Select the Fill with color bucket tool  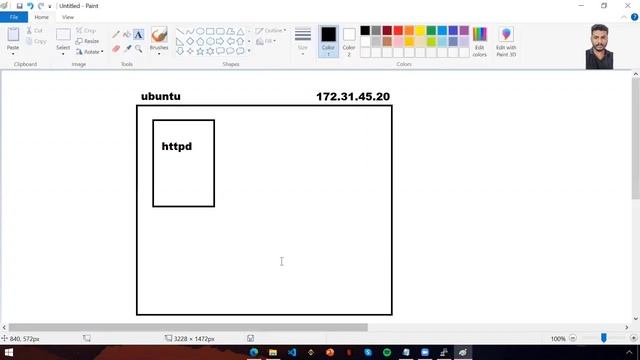(127, 35)
